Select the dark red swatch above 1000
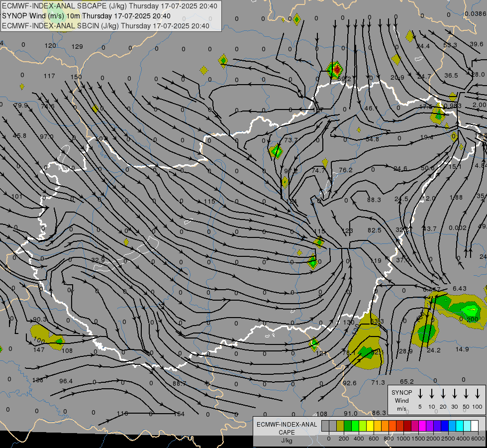The width and height of the screenshot is (487, 448). click(407, 426)
